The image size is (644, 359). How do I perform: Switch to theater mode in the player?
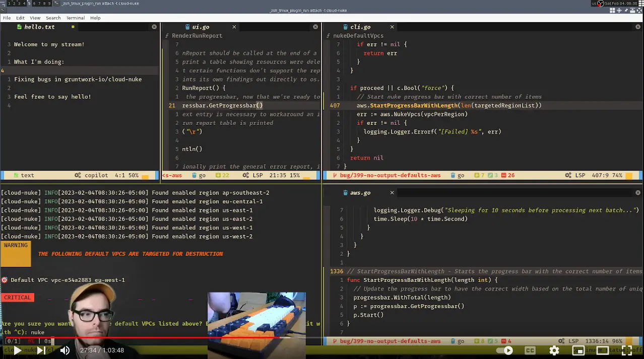point(603,350)
